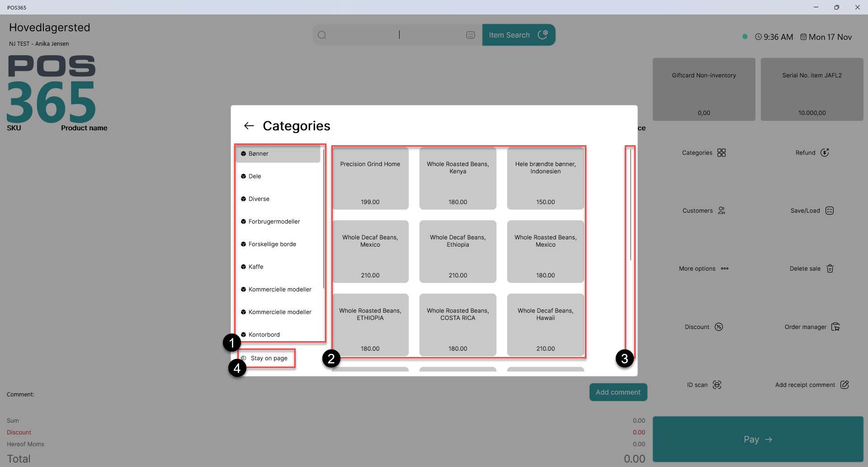The image size is (868, 467).
Task: Add Whole Roasted Beans, COSTA RICA item
Action: 458,325
